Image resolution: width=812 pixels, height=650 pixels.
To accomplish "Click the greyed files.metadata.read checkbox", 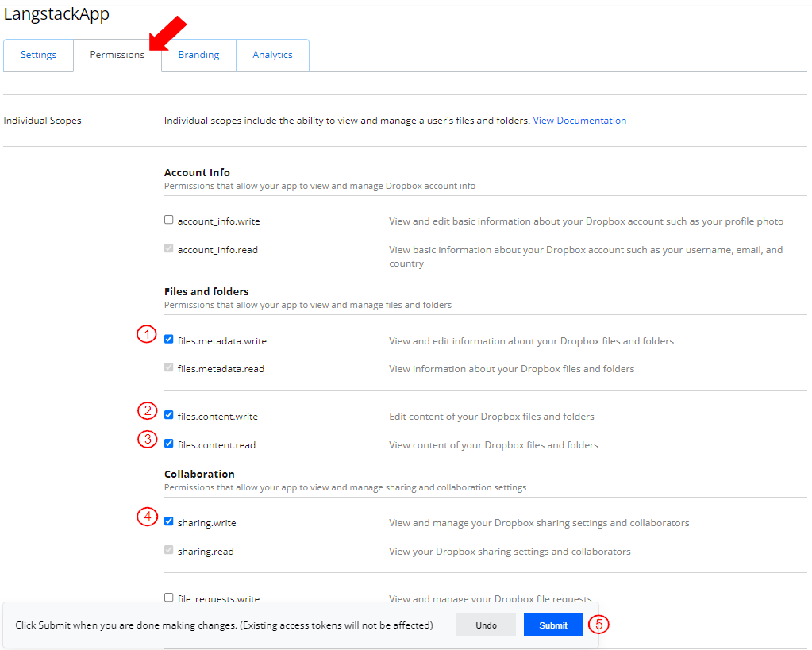I will (169, 367).
